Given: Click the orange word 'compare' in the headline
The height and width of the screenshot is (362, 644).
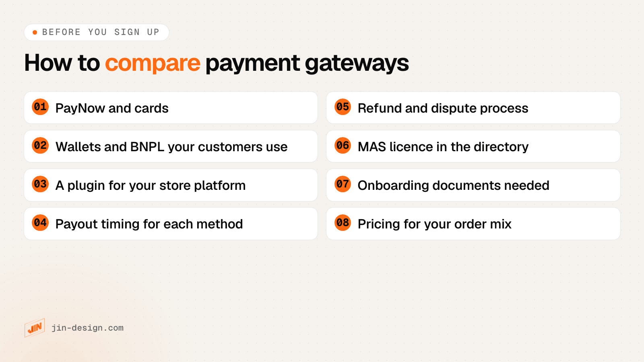Looking at the screenshot, I should [x=153, y=64].
